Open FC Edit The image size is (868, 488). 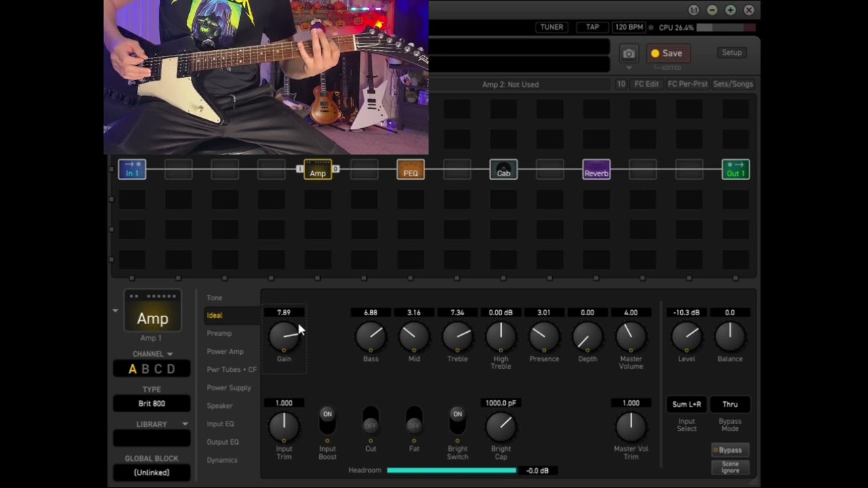(646, 84)
